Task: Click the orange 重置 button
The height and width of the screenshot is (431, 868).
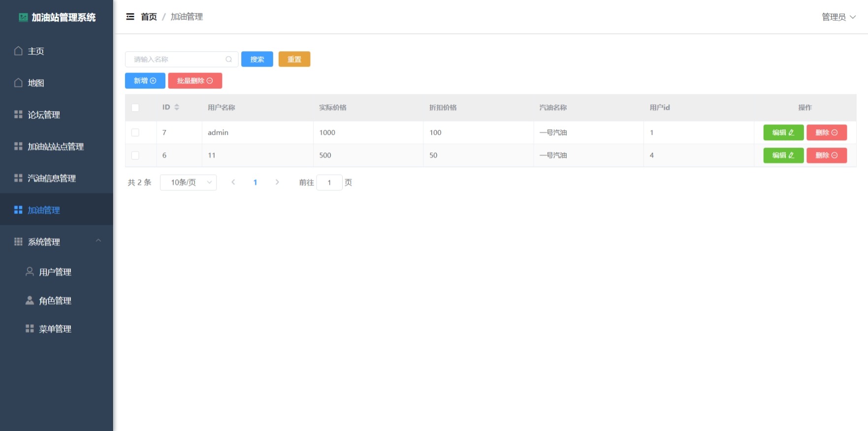Action: coord(294,59)
